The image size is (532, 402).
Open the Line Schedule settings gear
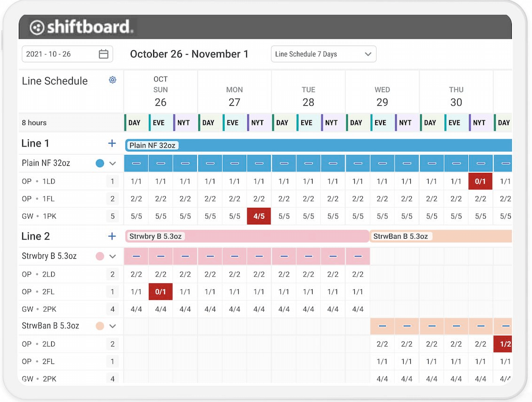(112, 80)
